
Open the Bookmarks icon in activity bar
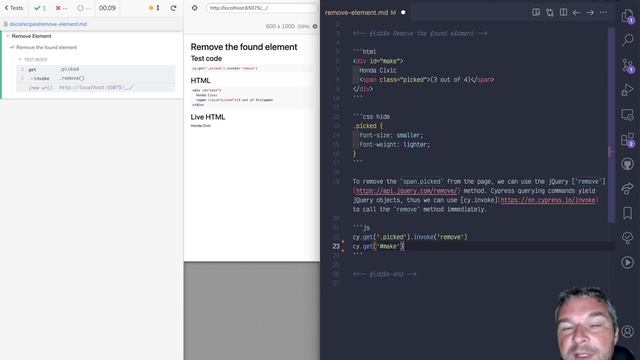point(628,213)
